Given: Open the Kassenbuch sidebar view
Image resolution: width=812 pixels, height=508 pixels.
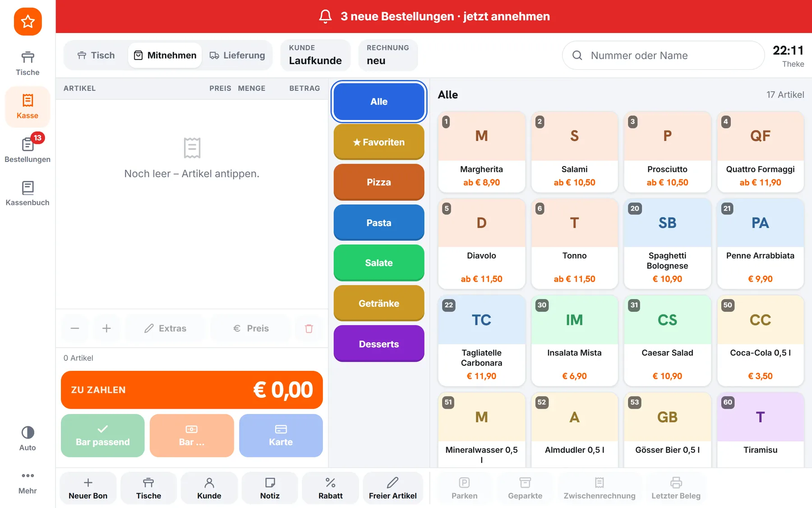Looking at the screenshot, I should pos(28,194).
